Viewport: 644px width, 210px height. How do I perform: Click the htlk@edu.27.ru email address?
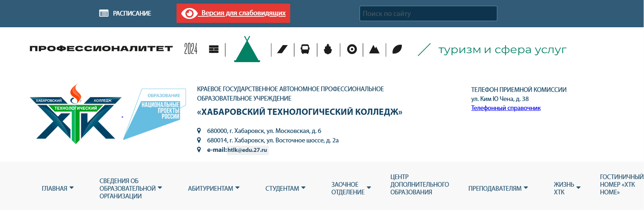[247, 150]
